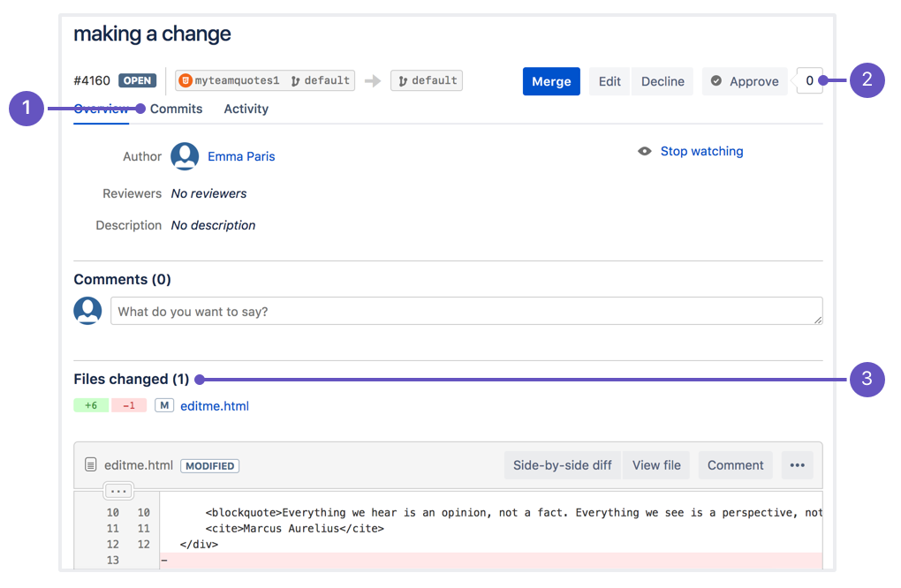Viewport: 901px width, 588px height.
Task: Click the branch icon on myteamquotes1
Action: pos(297,79)
